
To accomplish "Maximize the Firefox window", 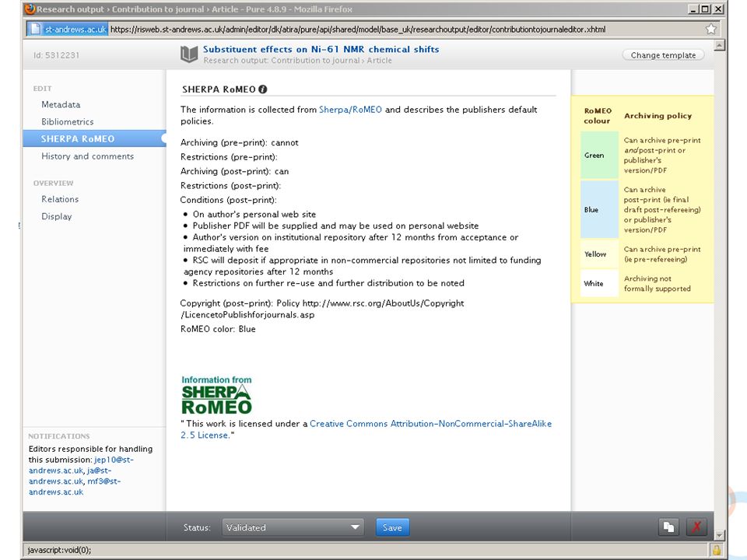I will click(x=706, y=9).
